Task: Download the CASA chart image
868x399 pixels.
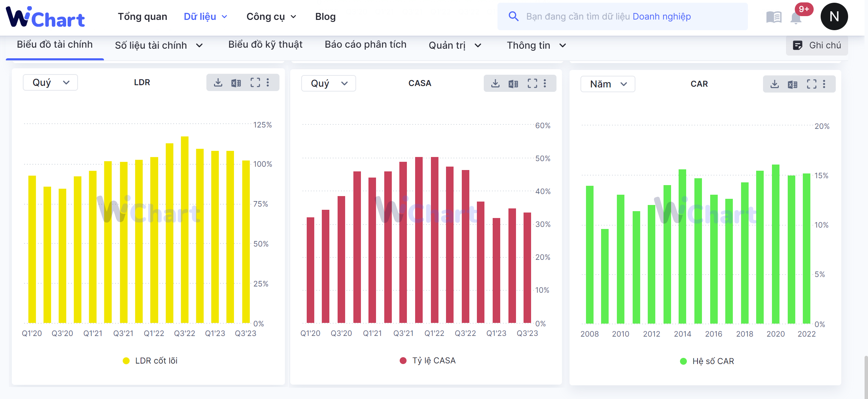Action: point(495,83)
